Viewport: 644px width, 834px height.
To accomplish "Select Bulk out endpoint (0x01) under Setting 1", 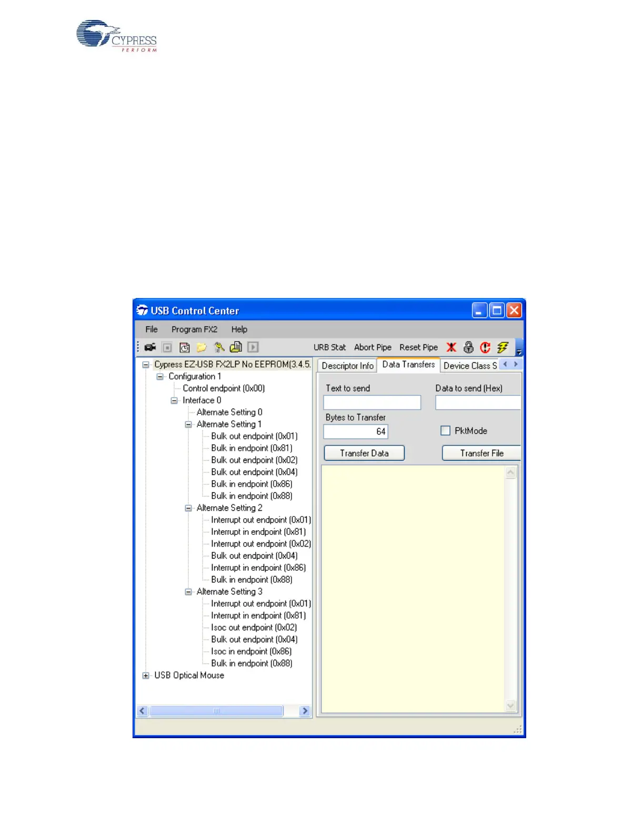I will [254, 436].
